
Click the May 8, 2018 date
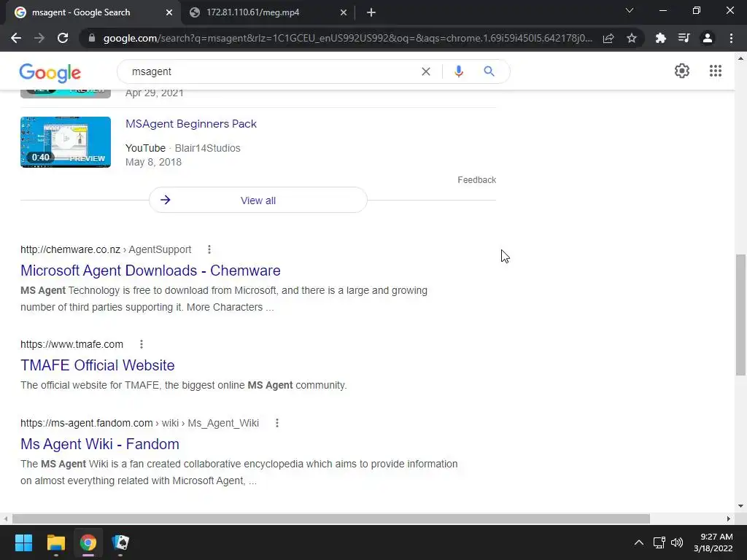[153, 162]
